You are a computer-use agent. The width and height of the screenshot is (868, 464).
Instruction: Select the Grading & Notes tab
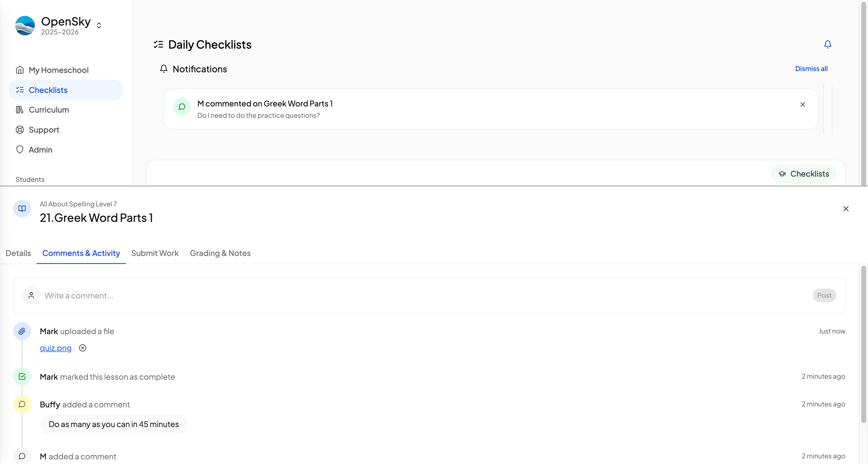[x=220, y=253]
